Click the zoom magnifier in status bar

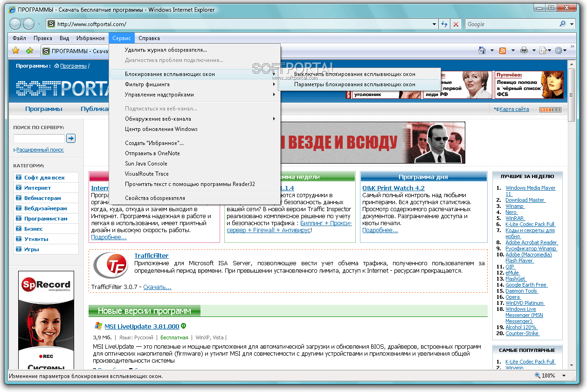[538, 375]
